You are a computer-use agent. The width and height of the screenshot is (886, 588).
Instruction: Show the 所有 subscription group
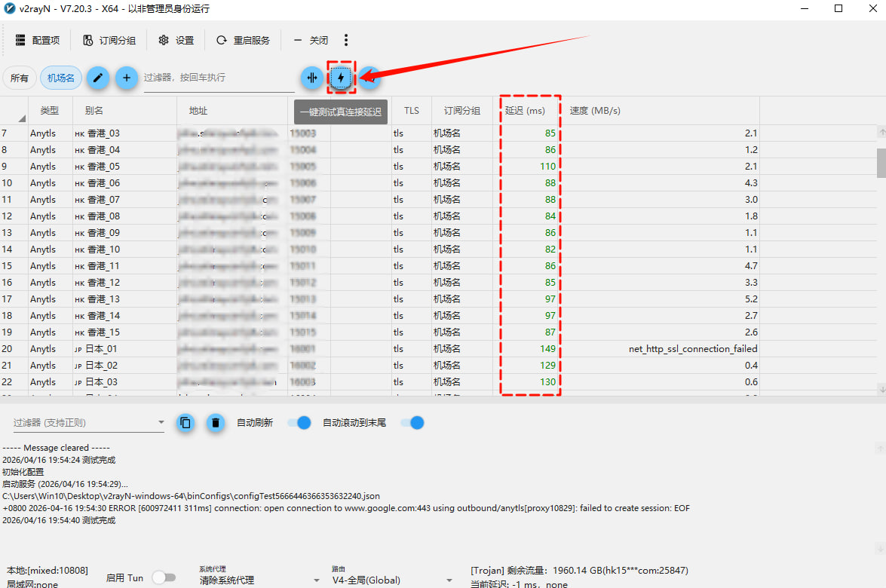pyautogui.click(x=19, y=78)
